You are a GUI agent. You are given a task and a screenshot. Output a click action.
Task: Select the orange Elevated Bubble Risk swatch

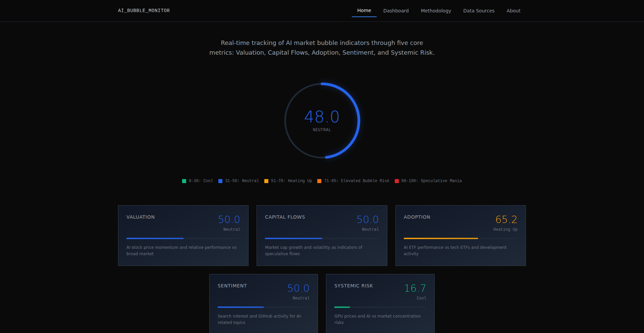pyautogui.click(x=319, y=181)
